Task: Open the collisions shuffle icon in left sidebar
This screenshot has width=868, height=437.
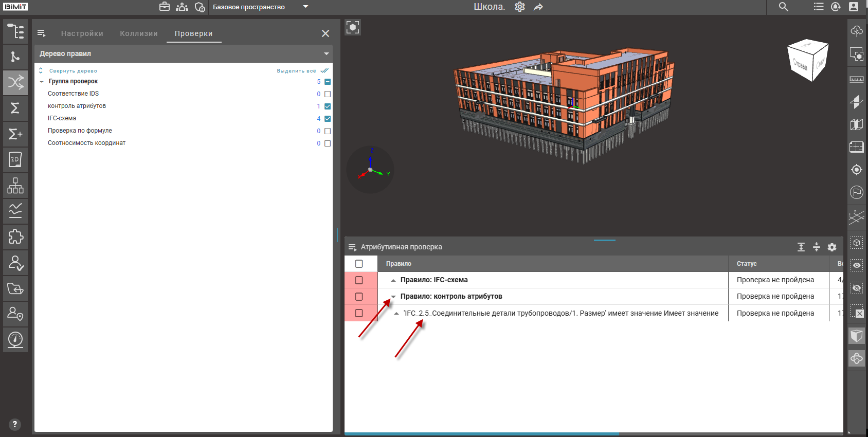Action: point(15,82)
